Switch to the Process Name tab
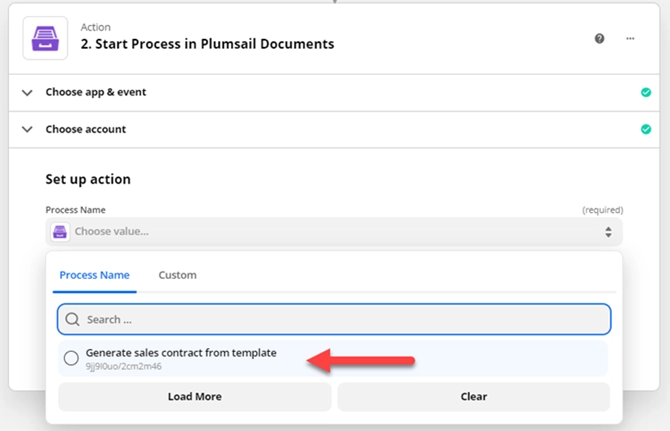The image size is (670, 431). (x=94, y=275)
